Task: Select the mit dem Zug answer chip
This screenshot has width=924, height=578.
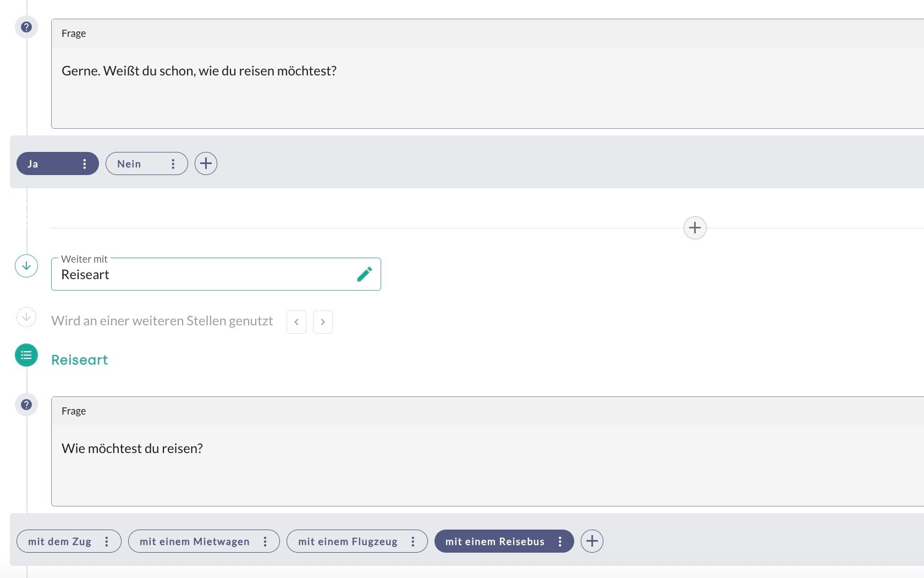Action: click(x=59, y=542)
